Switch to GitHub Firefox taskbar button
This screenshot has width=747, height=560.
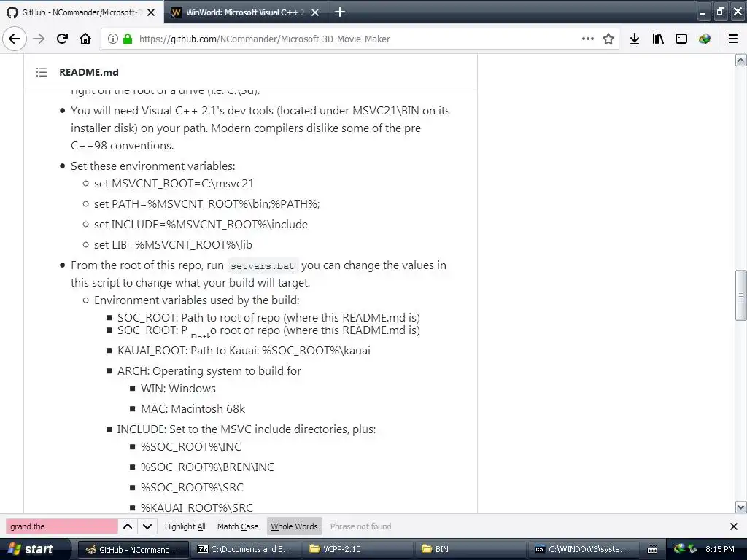click(x=133, y=549)
